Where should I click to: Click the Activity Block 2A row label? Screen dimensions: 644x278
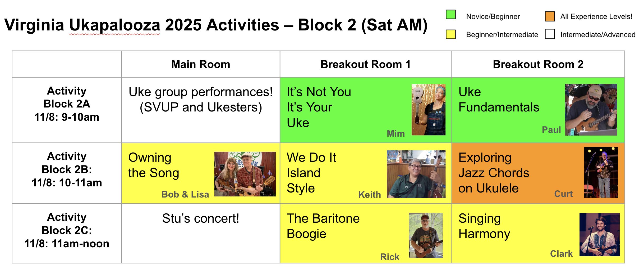(67, 104)
